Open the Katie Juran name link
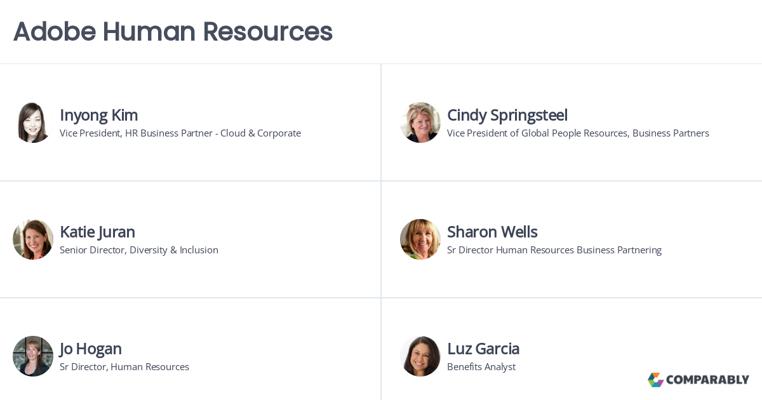This screenshot has height=400, width=762. pyautogui.click(x=97, y=232)
